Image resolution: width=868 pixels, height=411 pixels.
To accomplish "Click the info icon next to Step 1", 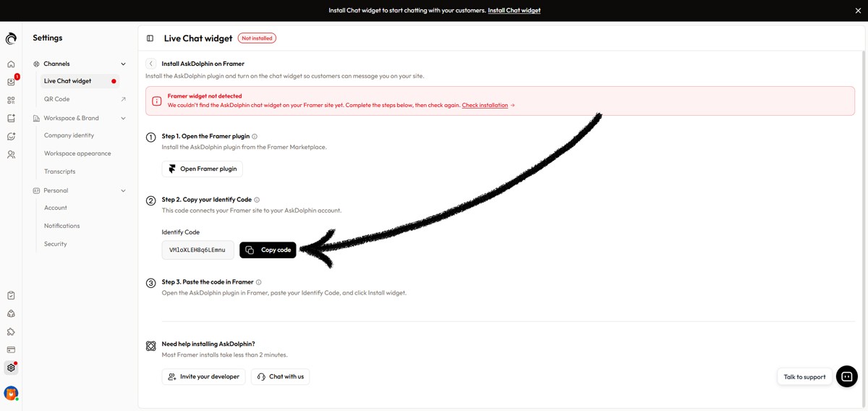I will tap(255, 136).
